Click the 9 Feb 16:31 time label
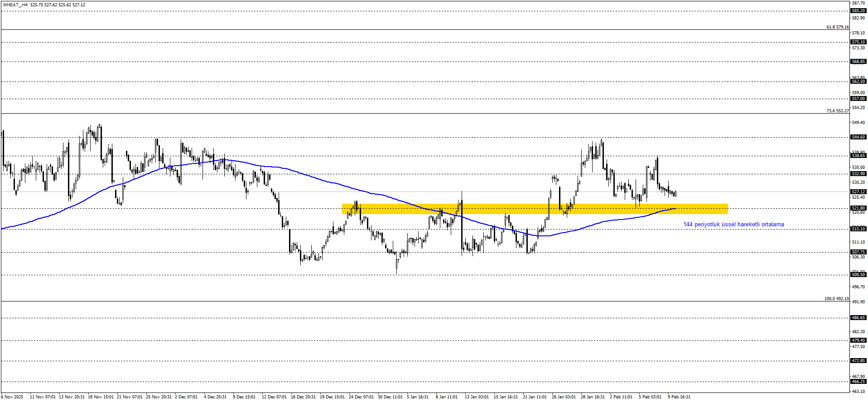Image resolution: width=868 pixels, height=402 pixels. [x=679, y=397]
